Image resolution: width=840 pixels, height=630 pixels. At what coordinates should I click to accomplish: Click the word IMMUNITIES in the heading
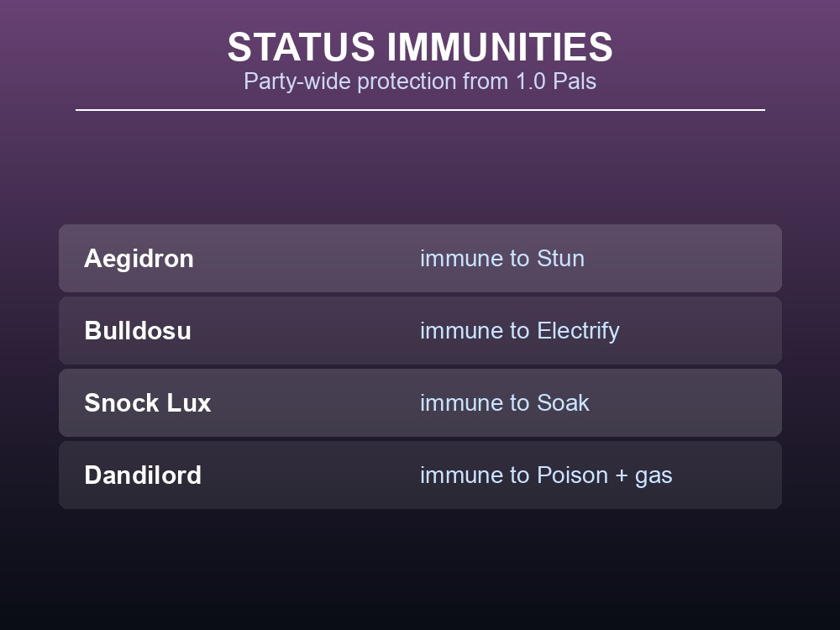[499, 47]
